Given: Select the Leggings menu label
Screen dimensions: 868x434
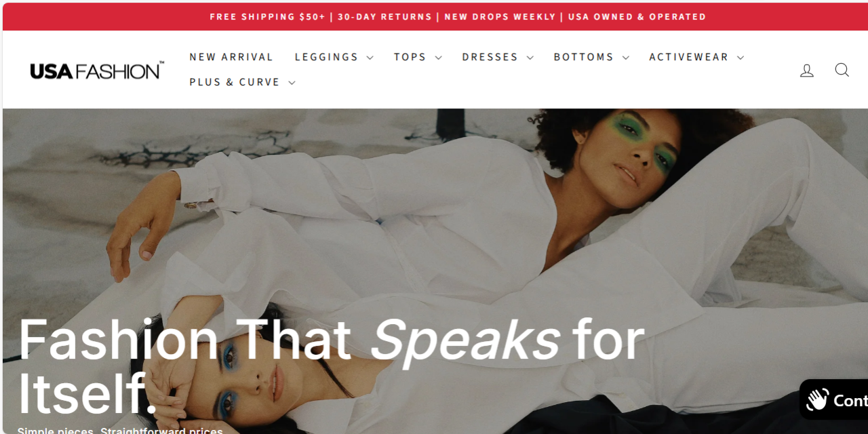Looking at the screenshot, I should pyautogui.click(x=326, y=57).
